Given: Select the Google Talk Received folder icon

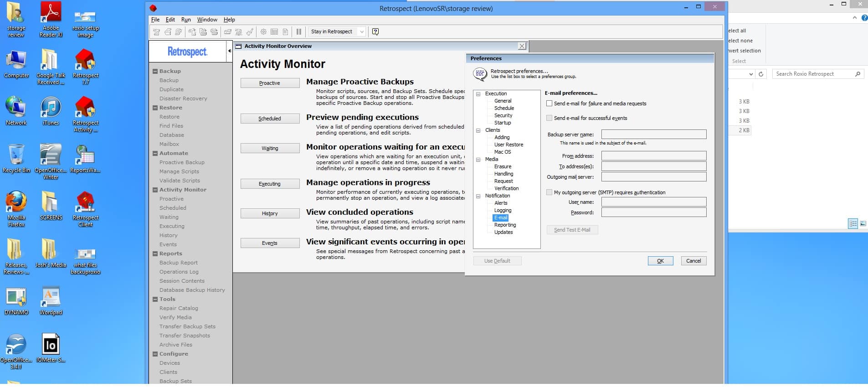Looking at the screenshot, I should (x=51, y=67).
